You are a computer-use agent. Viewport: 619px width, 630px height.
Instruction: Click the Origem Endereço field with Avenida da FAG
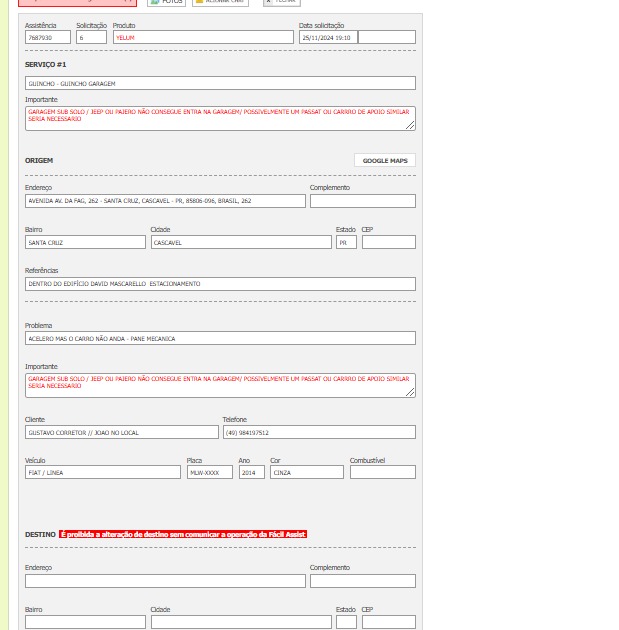click(165, 201)
